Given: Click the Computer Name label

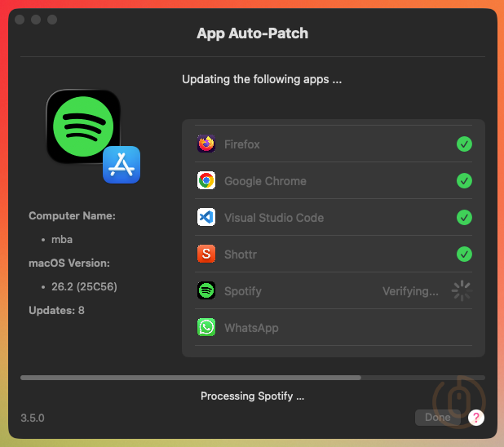Looking at the screenshot, I should pos(72,216).
